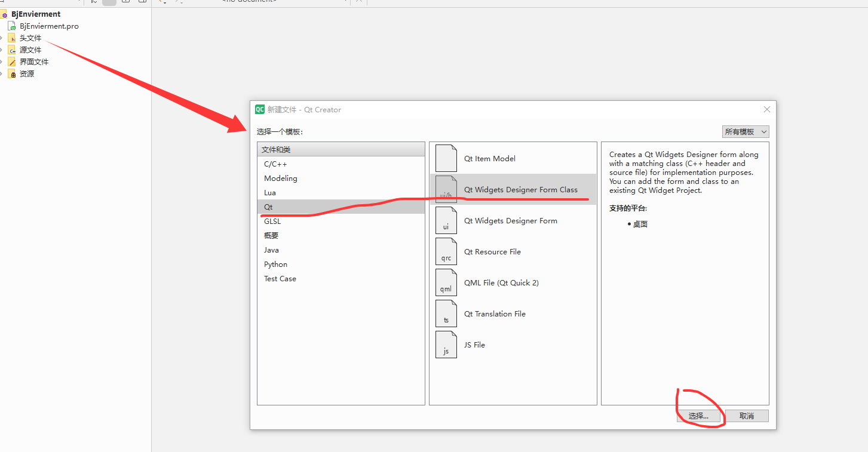
Task: Click the 选择一个模板 label
Action: pos(280,131)
